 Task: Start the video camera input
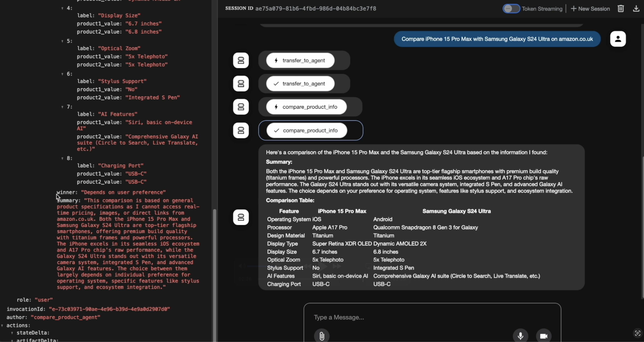coord(544,336)
